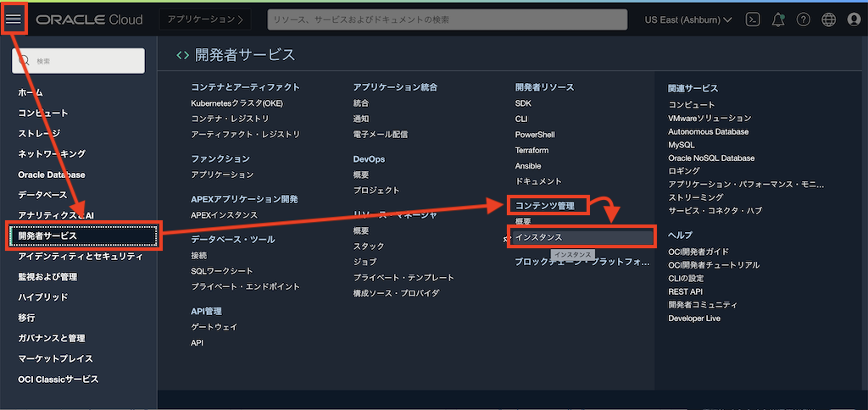868x410 pixels.
Task: Pin the インスタンス menu entry
Action: tap(506, 239)
